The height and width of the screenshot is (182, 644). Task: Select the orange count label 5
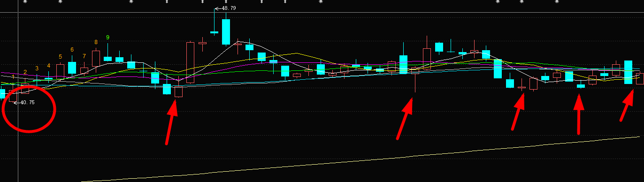coord(60,57)
